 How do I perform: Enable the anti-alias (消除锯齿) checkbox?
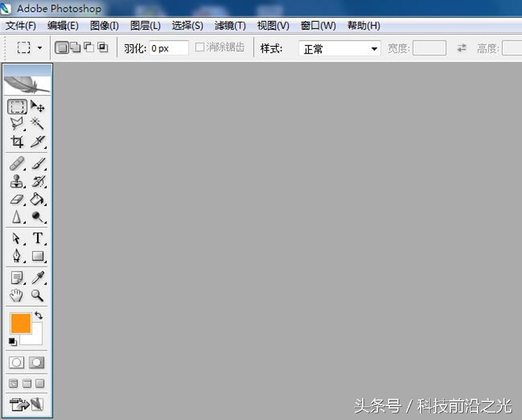(200, 47)
